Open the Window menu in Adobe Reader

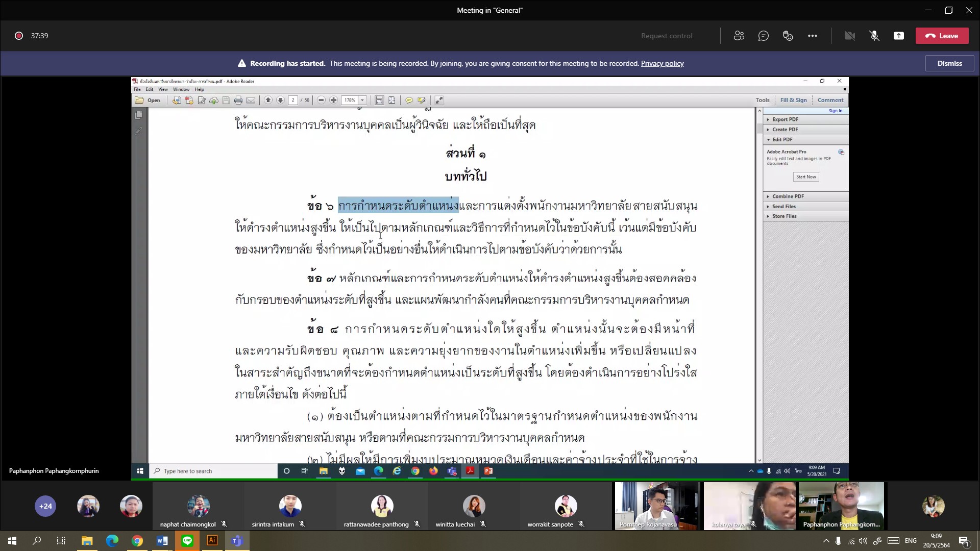point(181,89)
